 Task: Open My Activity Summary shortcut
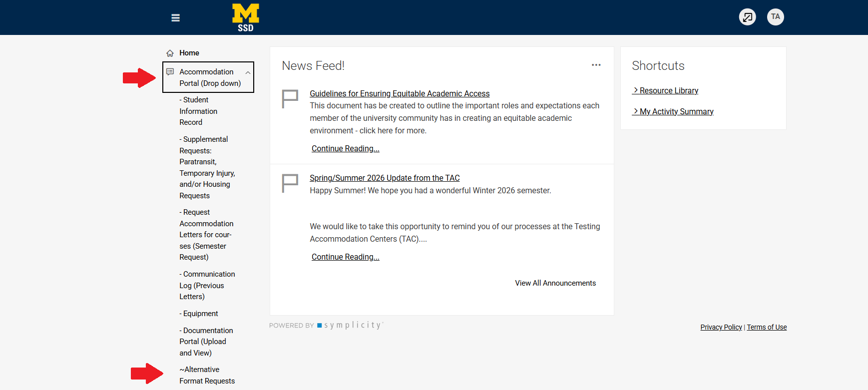(673, 111)
